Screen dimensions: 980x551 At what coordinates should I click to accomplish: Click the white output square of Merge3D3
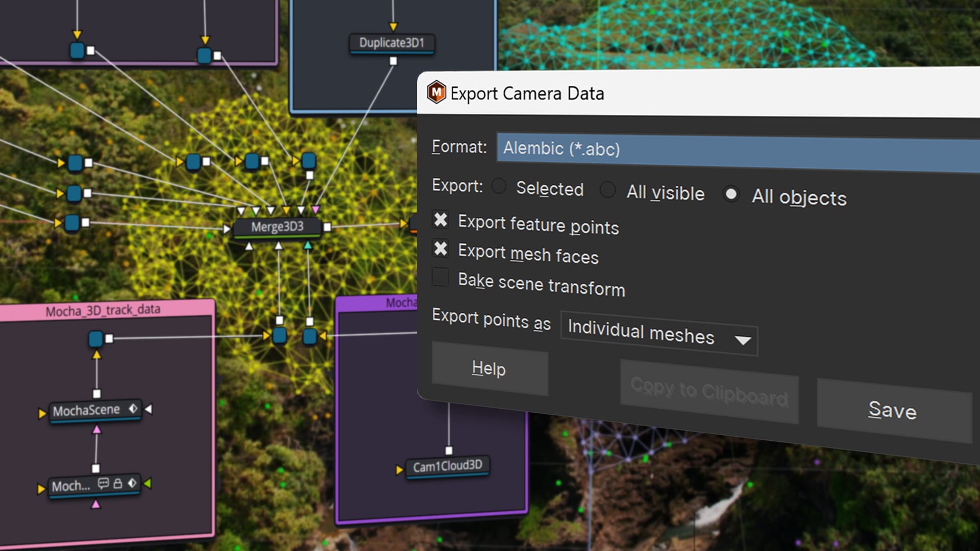click(x=327, y=227)
